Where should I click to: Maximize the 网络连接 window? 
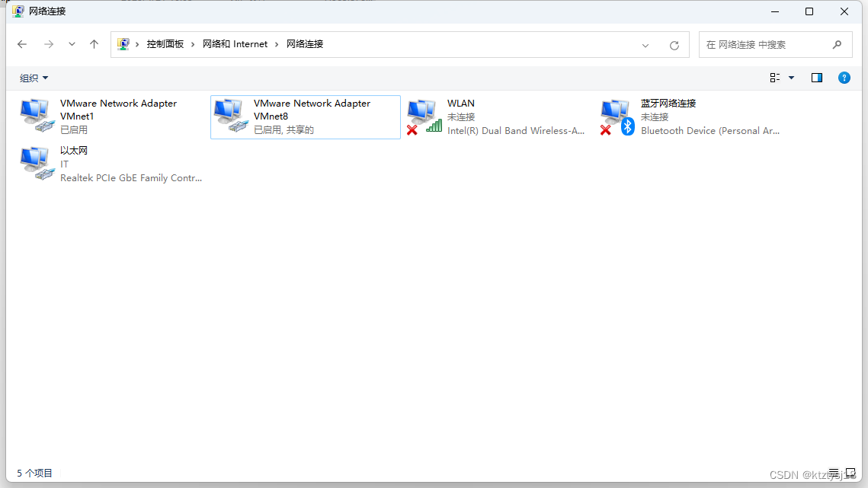pyautogui.click(x=809, y=11)
